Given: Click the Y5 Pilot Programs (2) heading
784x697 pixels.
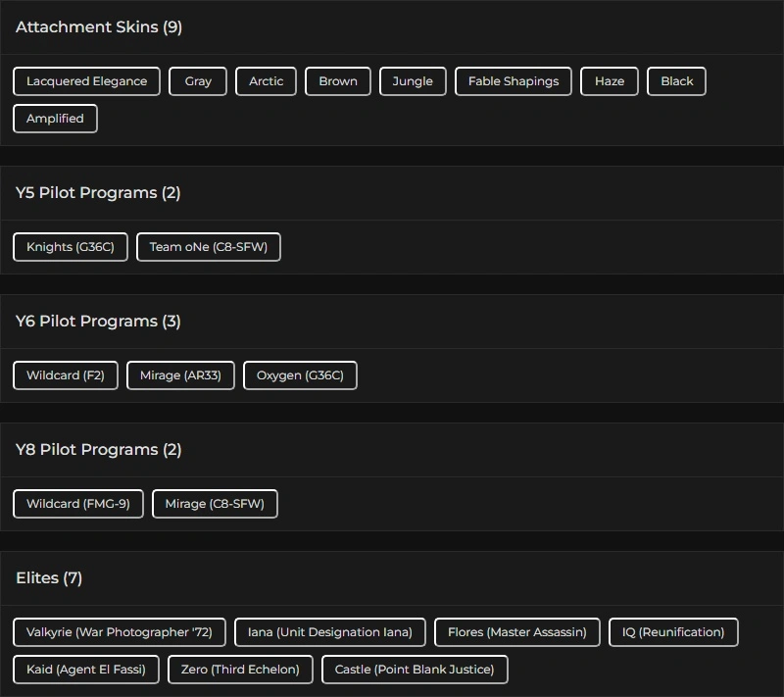Looking at the screenshot, I should pos(98,193).
